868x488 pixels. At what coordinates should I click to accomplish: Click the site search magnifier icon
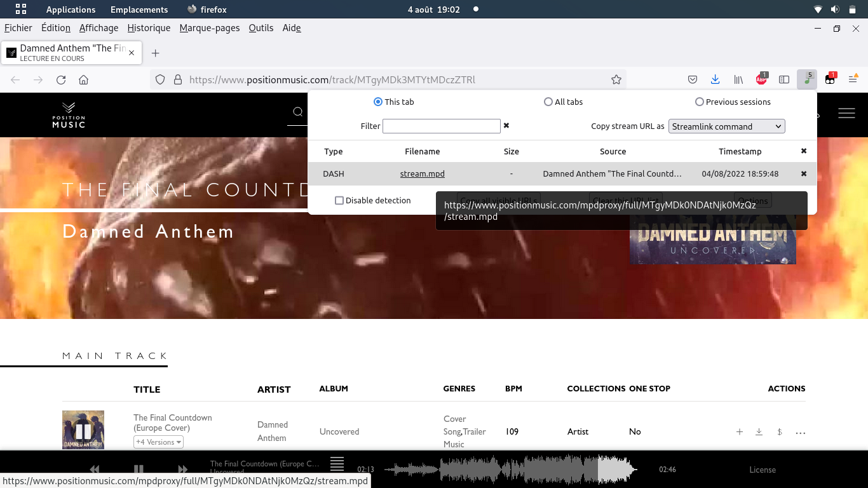point(297,112)
